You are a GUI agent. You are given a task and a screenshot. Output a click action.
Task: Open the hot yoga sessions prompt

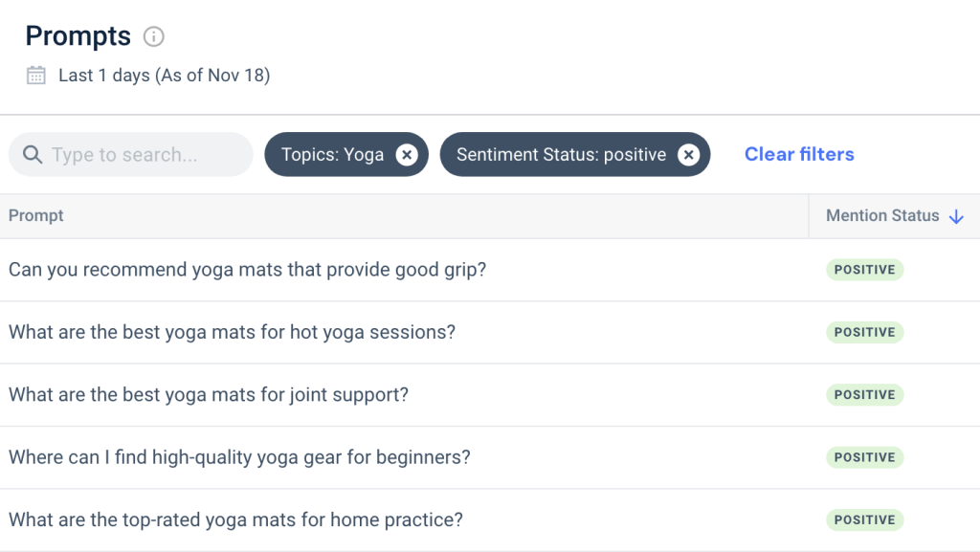(232, 332)
